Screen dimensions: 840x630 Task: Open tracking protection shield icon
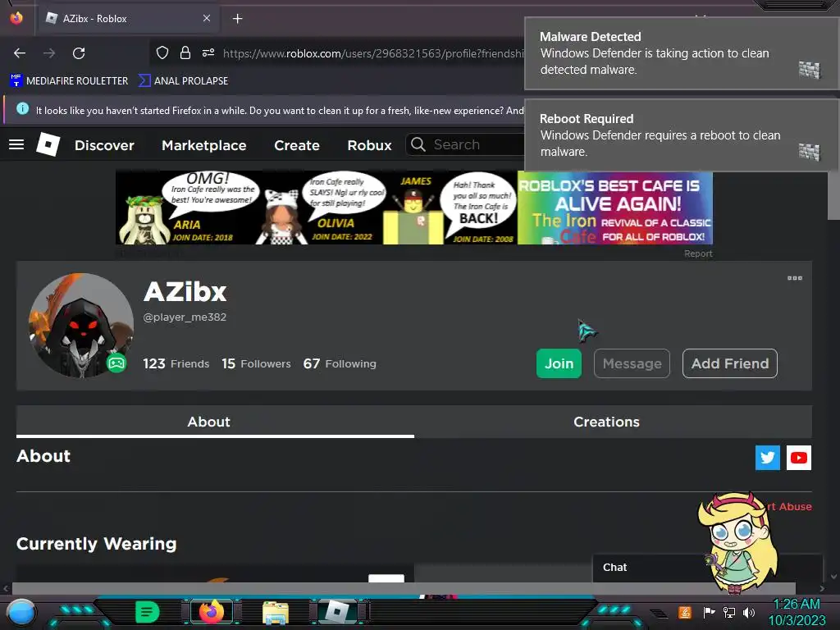162,52
